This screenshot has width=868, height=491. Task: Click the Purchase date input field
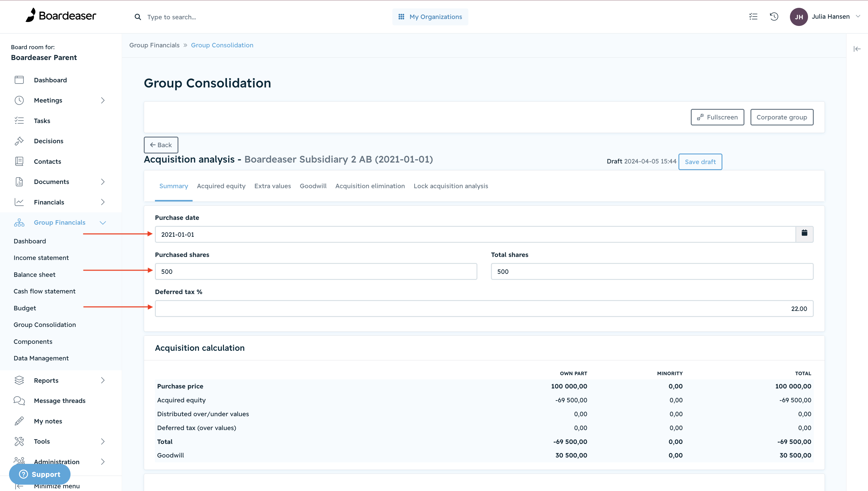point(476,234)
